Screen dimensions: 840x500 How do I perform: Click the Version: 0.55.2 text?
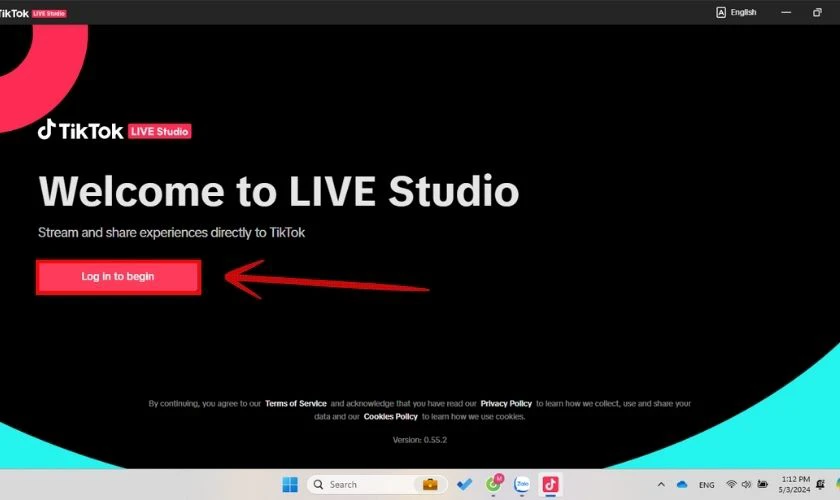(419, 440)
